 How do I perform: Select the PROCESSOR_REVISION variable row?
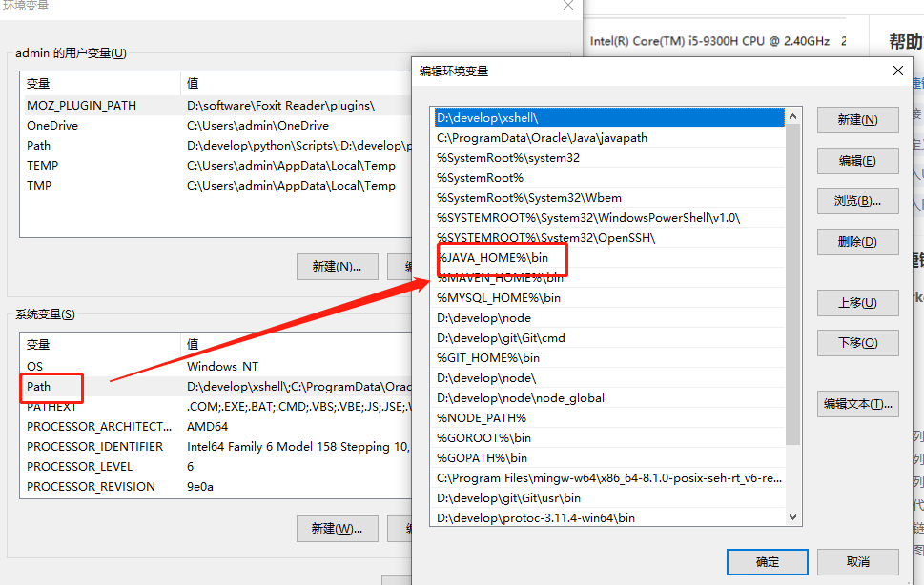coord(216,487)
